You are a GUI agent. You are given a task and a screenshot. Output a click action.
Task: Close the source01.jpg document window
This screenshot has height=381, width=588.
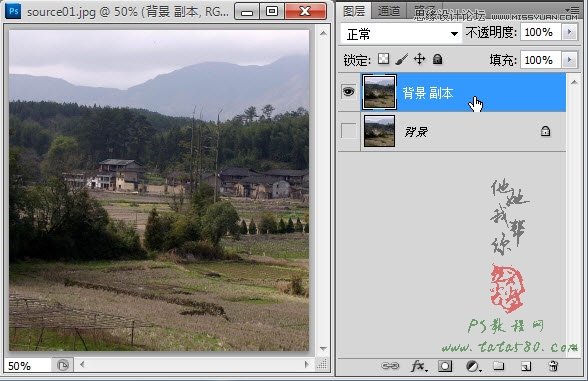[x=306, y=11]
